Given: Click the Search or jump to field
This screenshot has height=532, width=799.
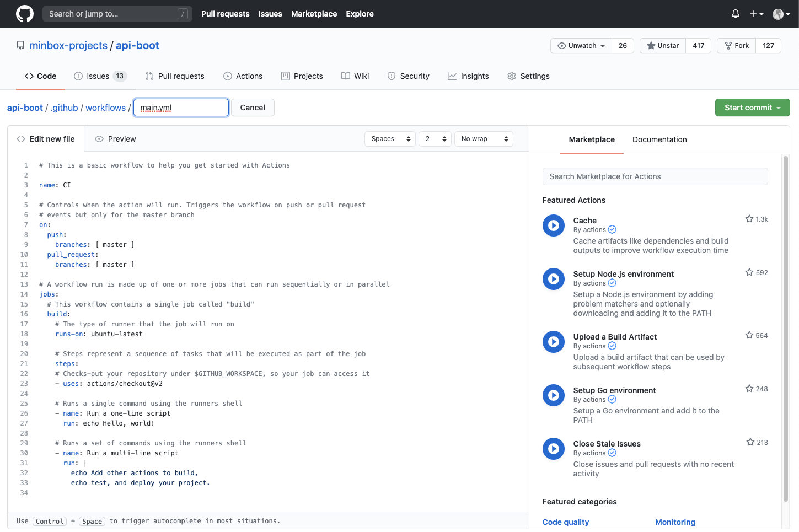Looking at the screenshot, I should coord(117,14).
